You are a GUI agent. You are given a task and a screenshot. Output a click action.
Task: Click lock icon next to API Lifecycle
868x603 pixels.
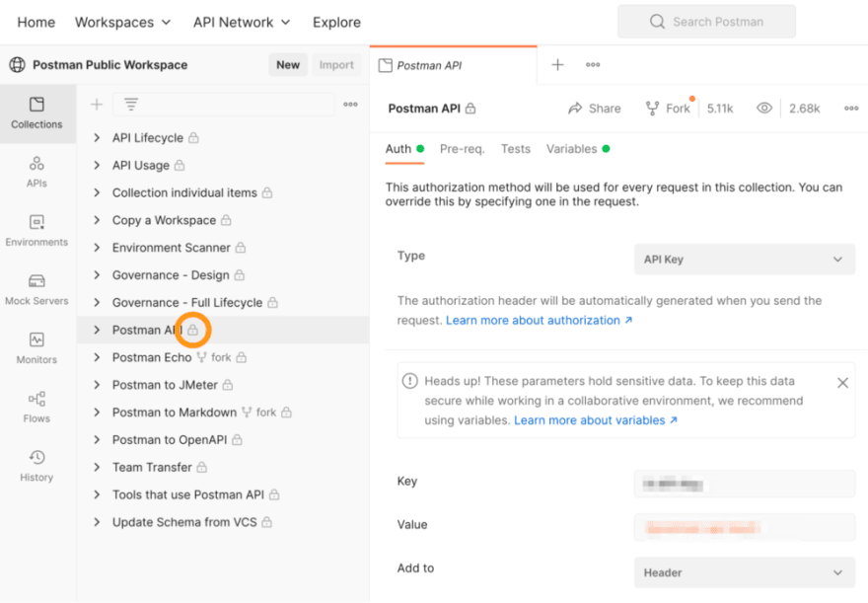click(193, 138)
